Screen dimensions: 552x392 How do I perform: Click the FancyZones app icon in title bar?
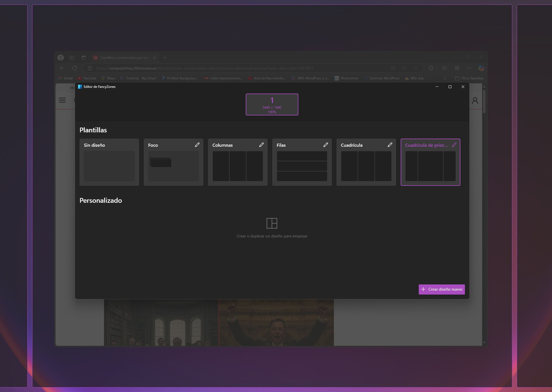80,87
